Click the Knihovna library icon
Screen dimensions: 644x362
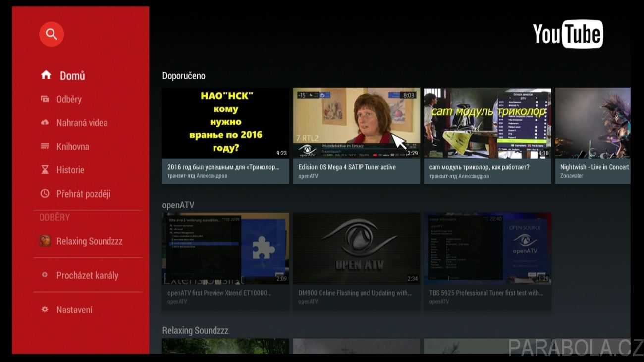(45, 146)
